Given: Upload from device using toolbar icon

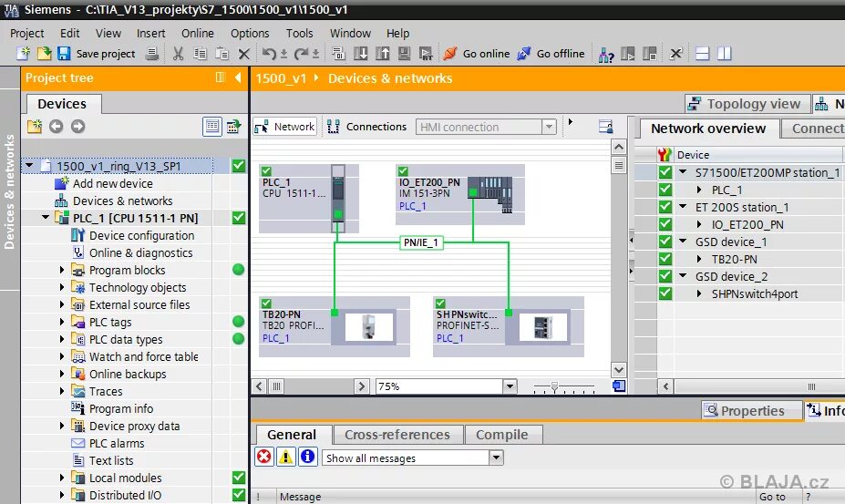Looking at the screenshot, I should (x=382, y=54).
